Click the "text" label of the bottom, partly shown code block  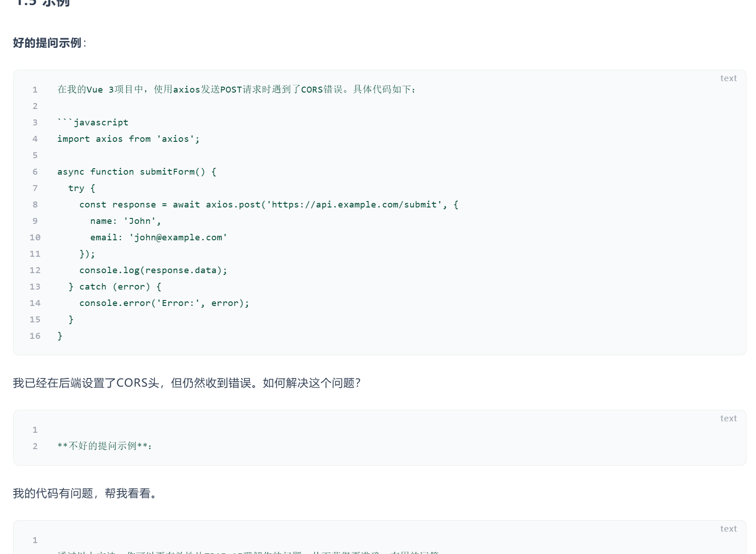728,529
